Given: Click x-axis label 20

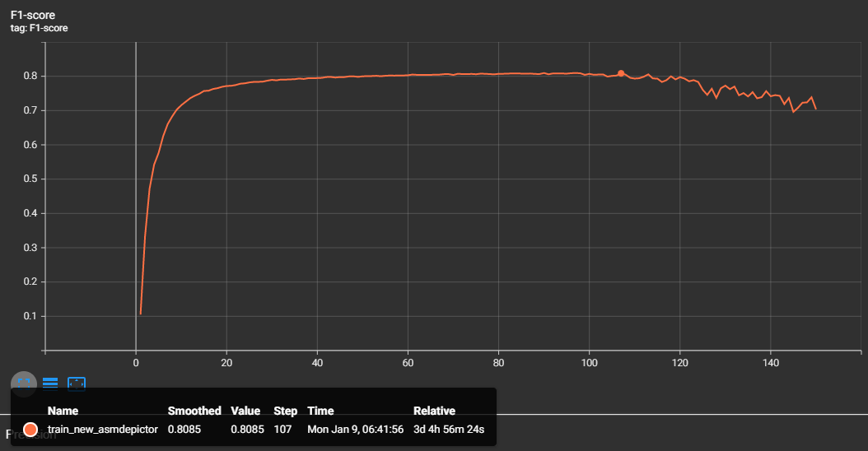Looking at the screenshot, I should 226,363.
